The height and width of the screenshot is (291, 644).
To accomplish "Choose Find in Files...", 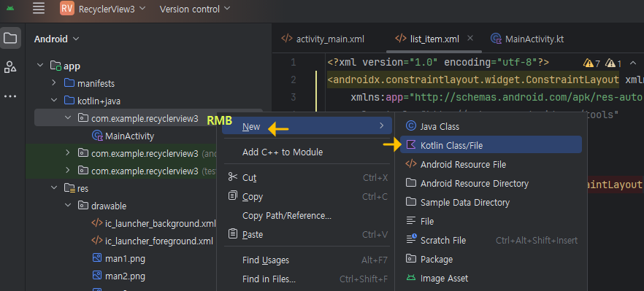I will pyautogui.click(x=307, y=279).
